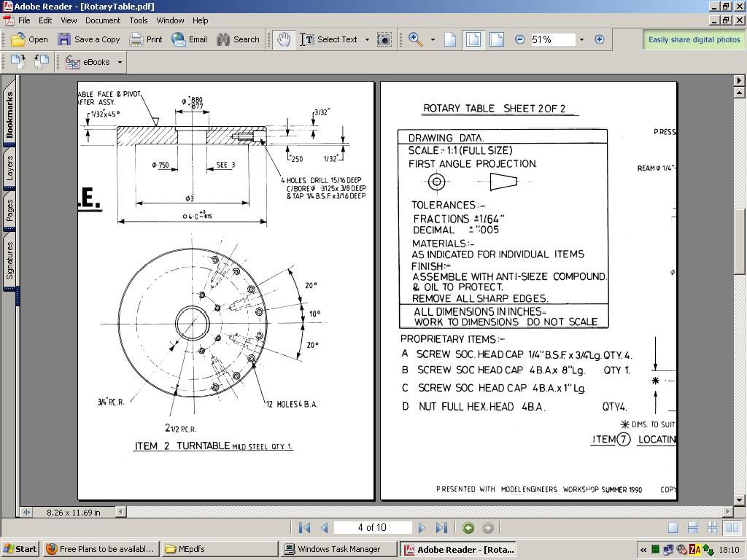Open the Bookmarks side tab
The width and height of the screenshot is (747, 560).
click(9, 114)
